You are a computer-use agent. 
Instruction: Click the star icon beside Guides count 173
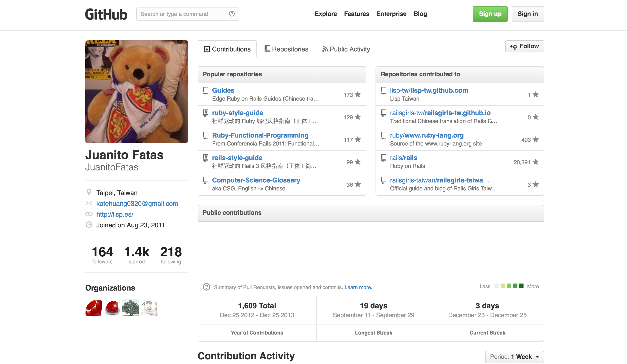point(358,95)
